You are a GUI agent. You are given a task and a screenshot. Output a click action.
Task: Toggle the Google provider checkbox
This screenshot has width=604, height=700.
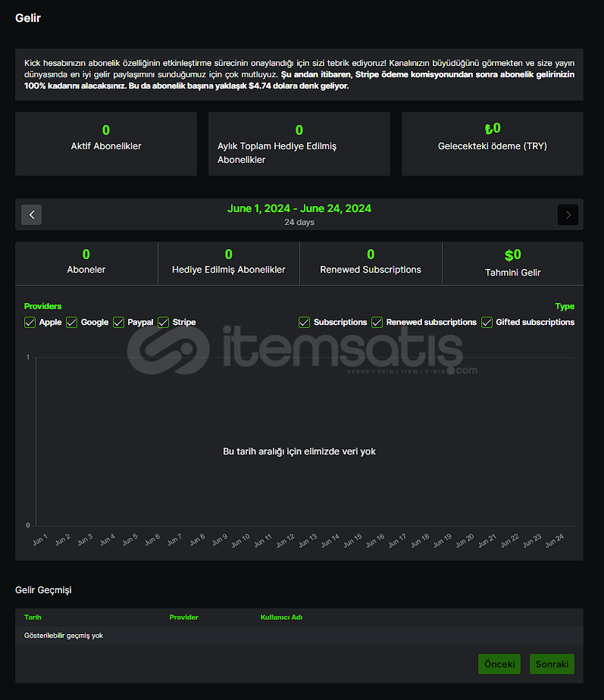tap(71, 322)
